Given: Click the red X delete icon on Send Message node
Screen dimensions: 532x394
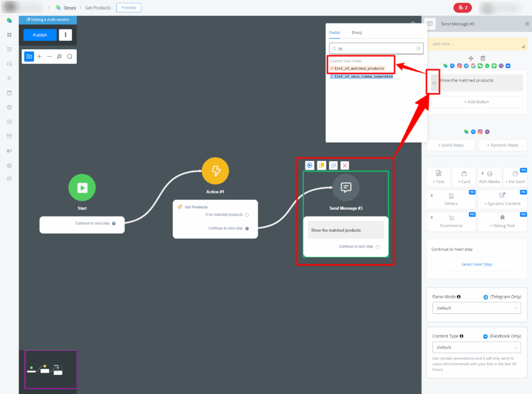Looking at the screenshot, I should click(x=345, y=165).
